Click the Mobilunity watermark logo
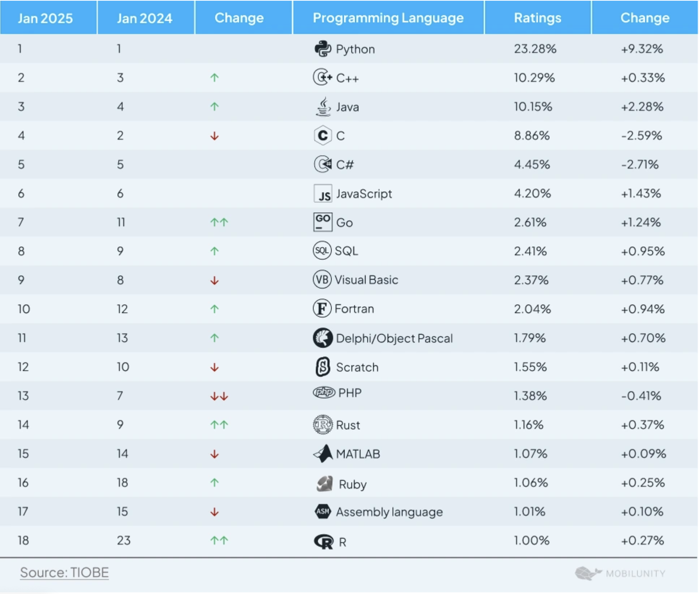The height and width of the screenshot is (594, 700). [x=620, y=573]
